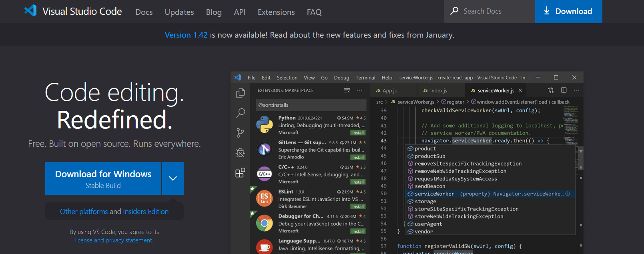Click the @sort:installs extension search box
Image resolution: width=644 pixels, height=254 pixels.
(311, 105)
